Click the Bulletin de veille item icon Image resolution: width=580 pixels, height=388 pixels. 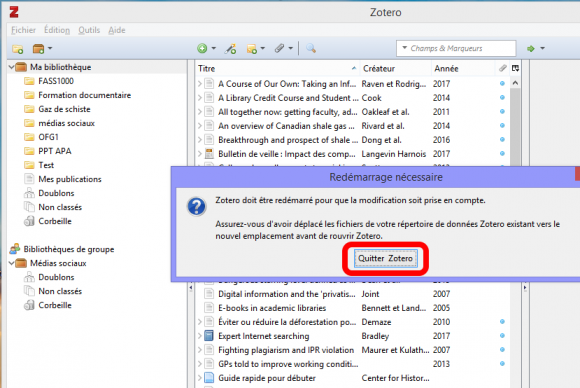(x=209, y=154)
